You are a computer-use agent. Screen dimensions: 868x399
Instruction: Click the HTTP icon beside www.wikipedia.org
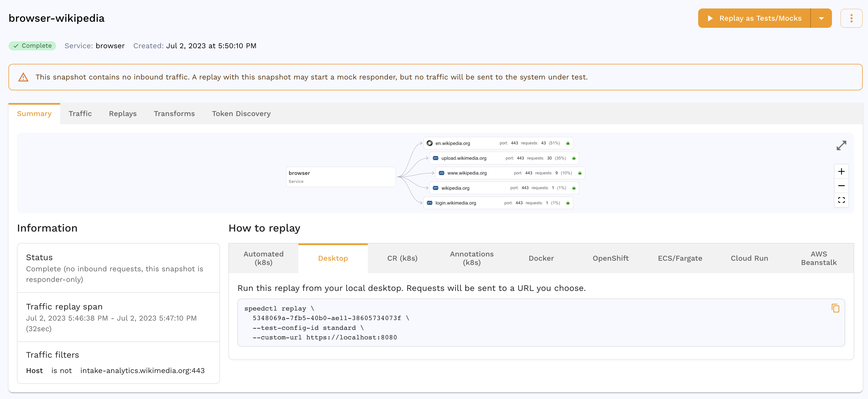442,173
